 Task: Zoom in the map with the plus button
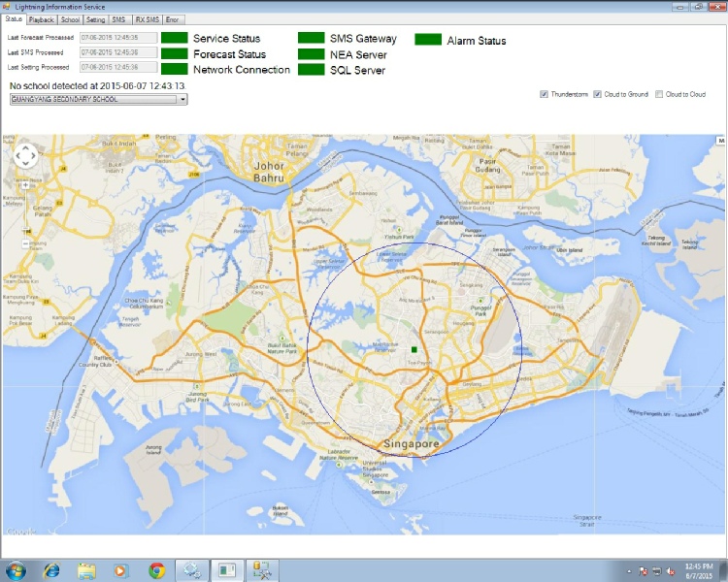pyautogui.click(x=25, y=184)
